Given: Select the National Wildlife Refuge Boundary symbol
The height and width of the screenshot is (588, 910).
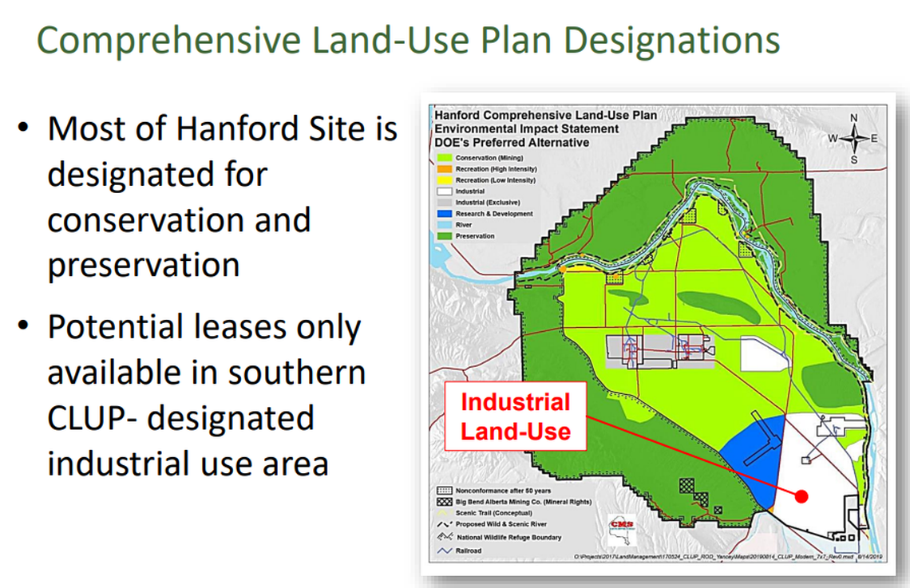Looking at the screenshot, I should pos(444,537).
